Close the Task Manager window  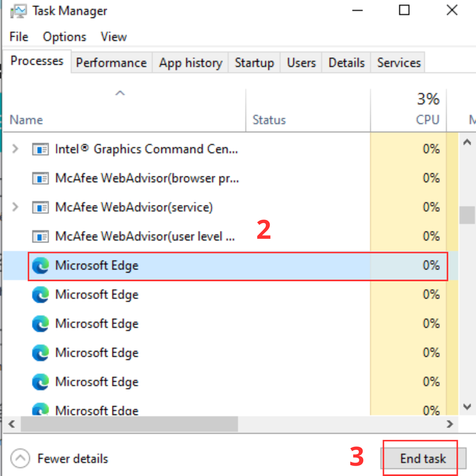[452, 10]
